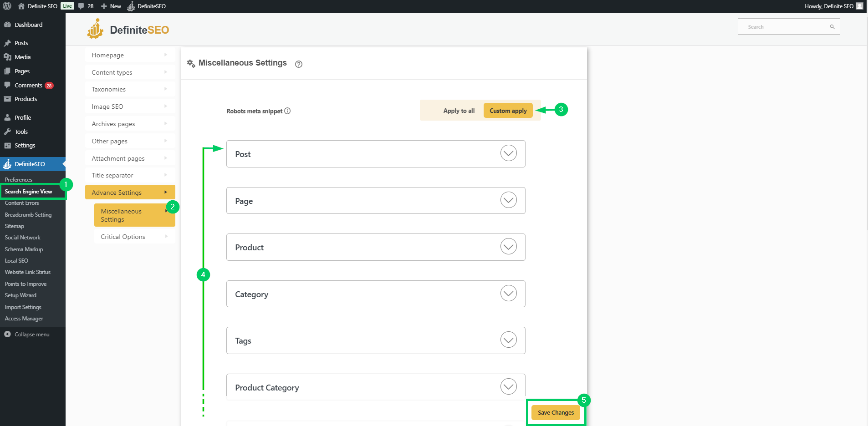The height and width of the screenshot is (426, 868).
Task: Open Access Manager link
Action: 24,319
